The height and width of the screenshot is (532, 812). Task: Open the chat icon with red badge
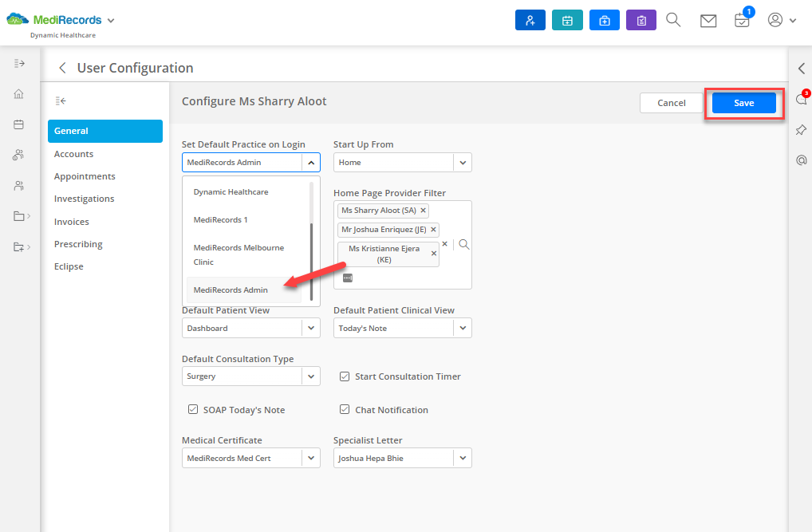pos(802,99)
